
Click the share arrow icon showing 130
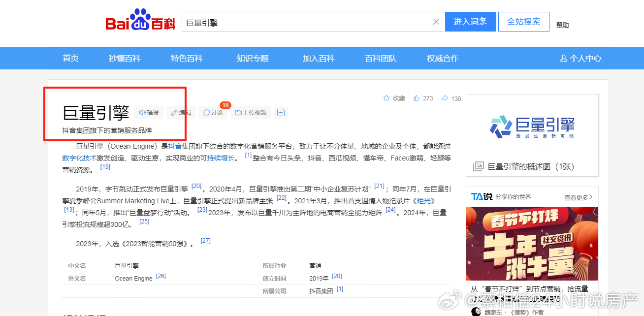point(445,98)
